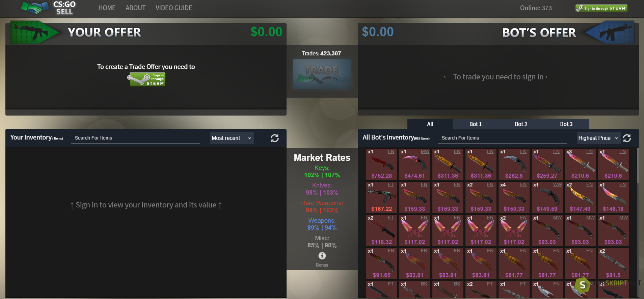
Task: Open the Bonus info icon under Market Rates
Action: click(x=322, y=256)
